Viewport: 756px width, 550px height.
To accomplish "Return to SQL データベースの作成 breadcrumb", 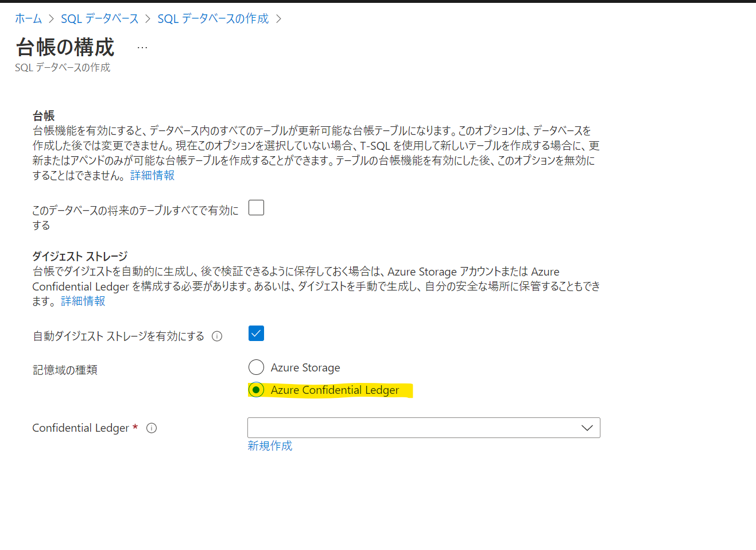I will [x=213, y=18].
